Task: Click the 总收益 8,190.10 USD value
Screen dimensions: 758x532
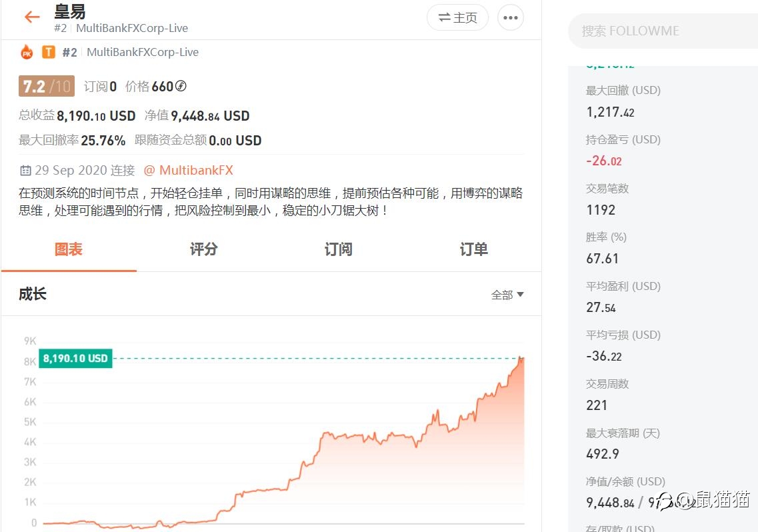Action: 96,116
